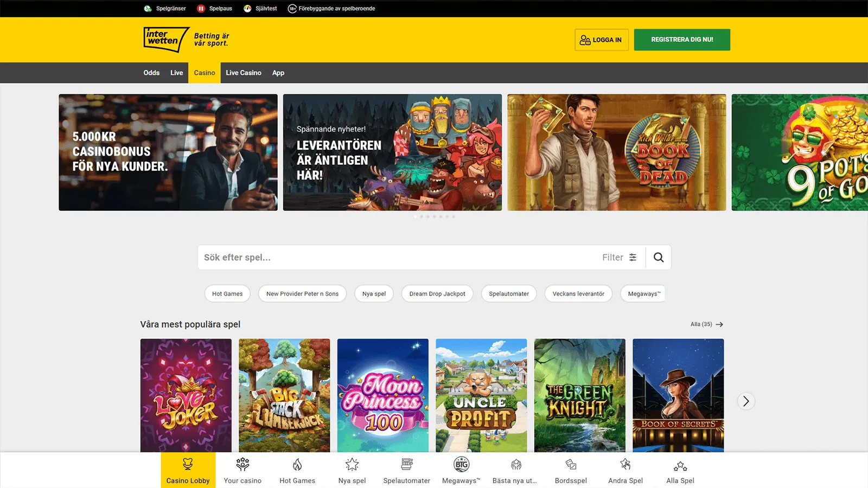This screenshot has height=488, width=868.
Task: Open Självtest via the gauge icon
Action: [246, 8]
